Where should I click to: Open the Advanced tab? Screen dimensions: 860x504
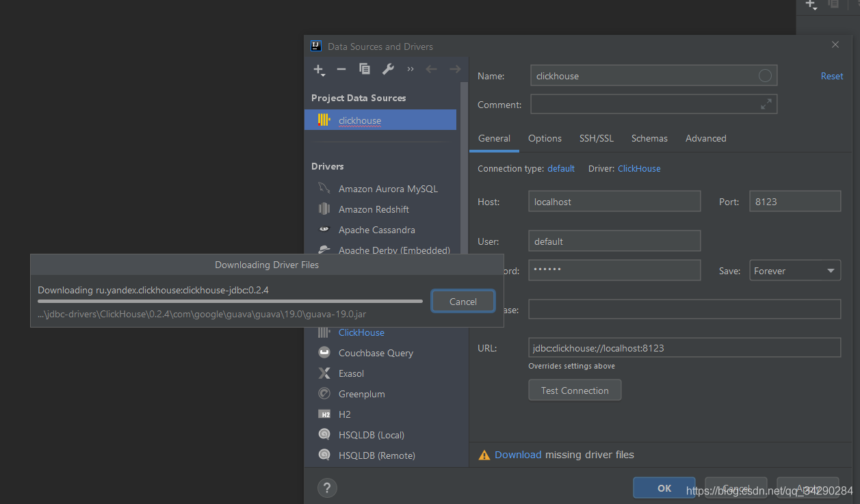(706, 138)
